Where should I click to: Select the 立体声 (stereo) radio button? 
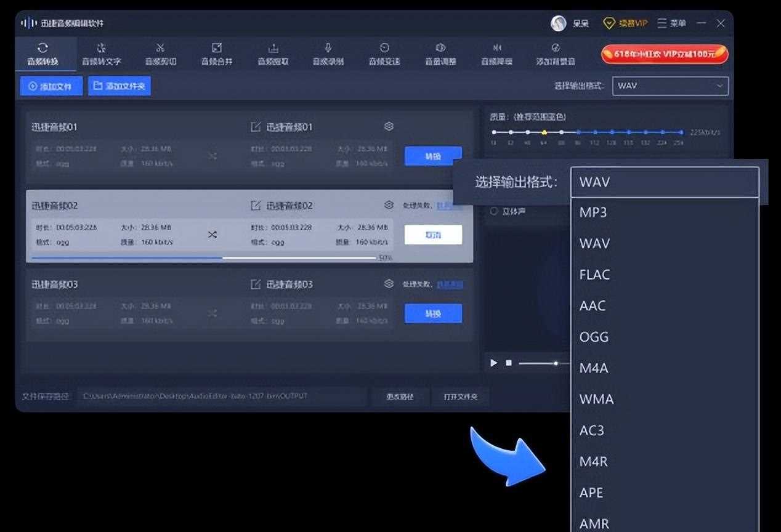pos(494,211)
